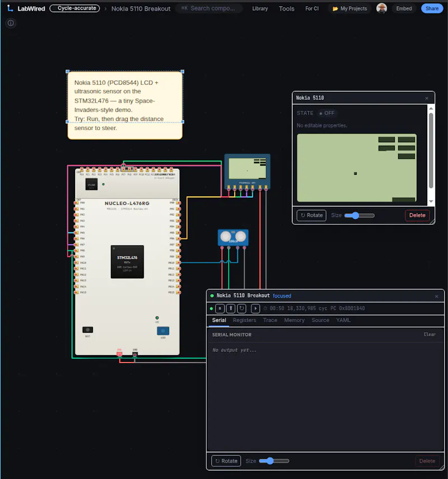Click the scroll up arrow in Nokia panel

click(431, 109)
